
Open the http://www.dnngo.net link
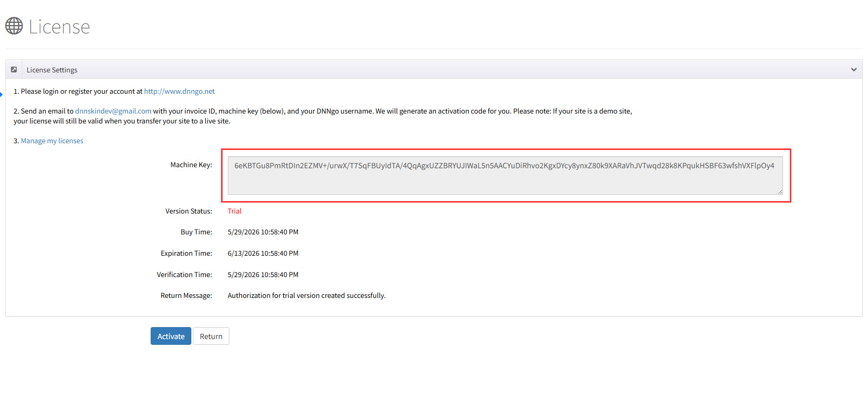point(179,91)
